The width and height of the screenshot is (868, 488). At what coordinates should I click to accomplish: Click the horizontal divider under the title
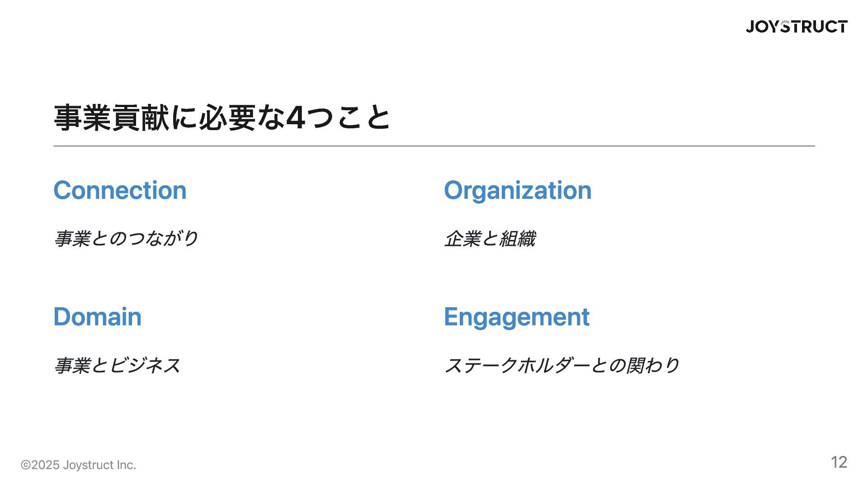pyautogui.click(x=434, y=146)
